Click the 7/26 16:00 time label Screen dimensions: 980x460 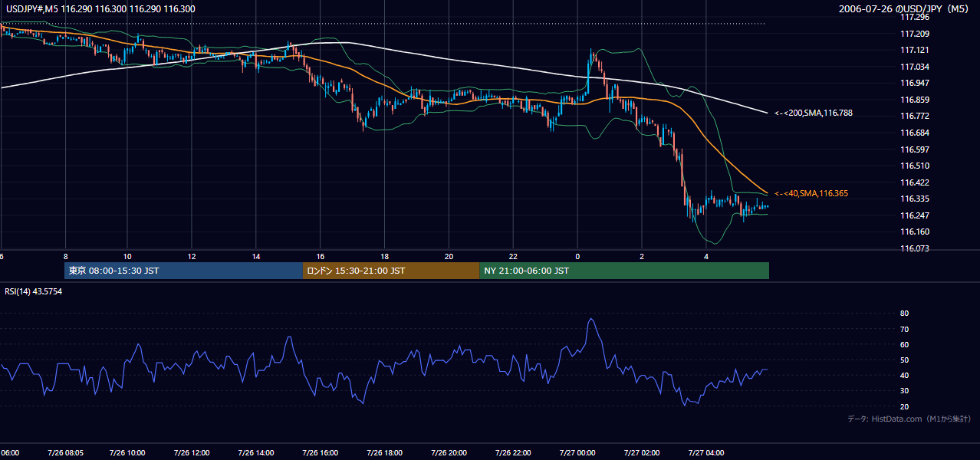(321, 452)
